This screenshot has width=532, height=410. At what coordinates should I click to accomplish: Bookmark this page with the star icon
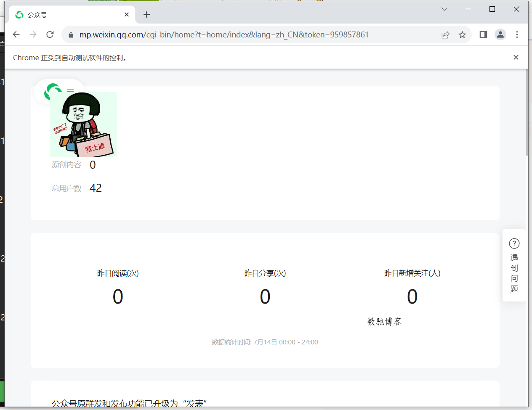coord(462,35)
